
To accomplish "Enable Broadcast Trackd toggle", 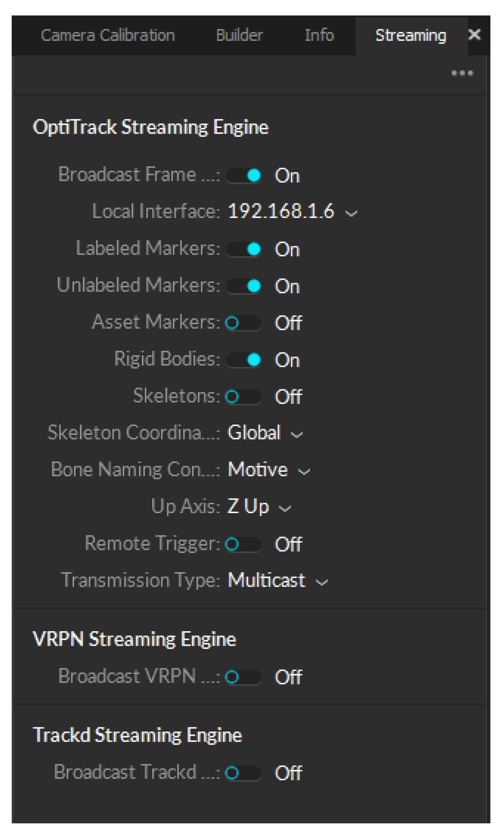I will (243, 773).
